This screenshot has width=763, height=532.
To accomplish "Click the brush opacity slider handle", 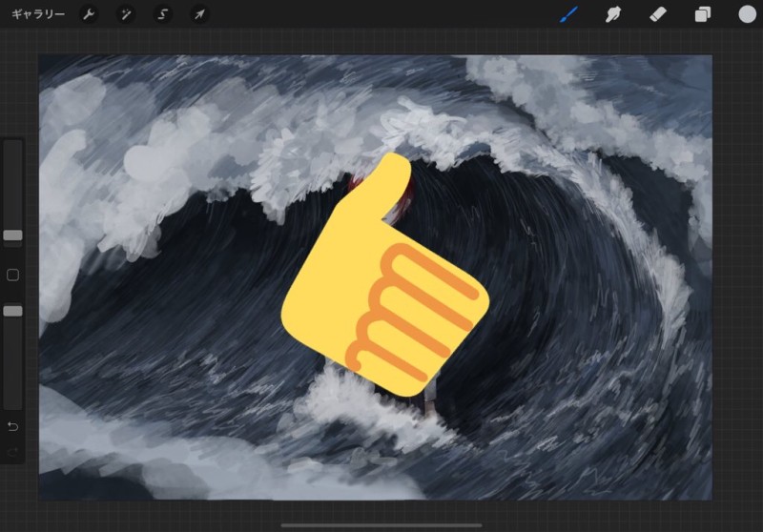I will point(12,311).
